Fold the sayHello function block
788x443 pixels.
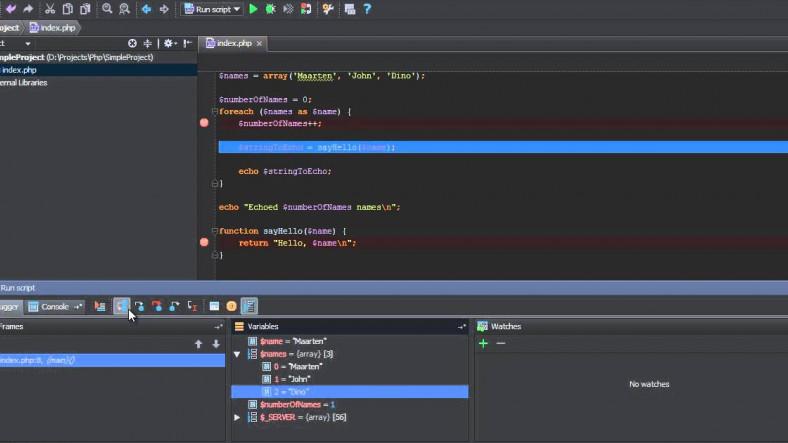(x=215, y=231)
